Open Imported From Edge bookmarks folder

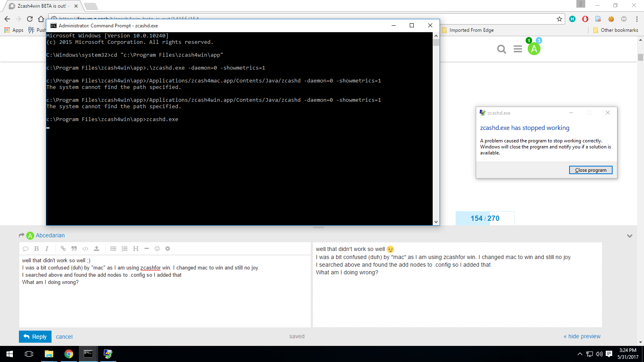pyautogui.click(x=468, y=30)
